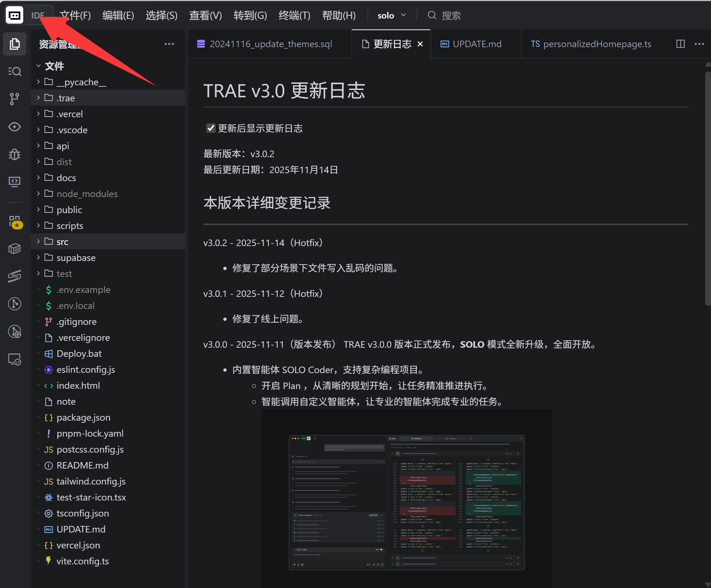Screen dimensions: 711x588
Task: Open the Run and Debug bug icon
Action: coord(15,155)
